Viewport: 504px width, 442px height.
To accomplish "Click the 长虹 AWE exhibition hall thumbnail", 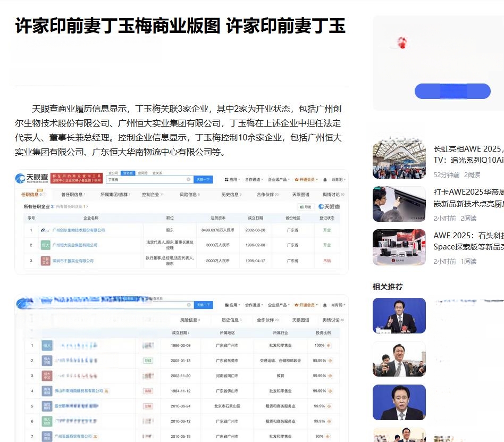I will [x=399, y=160].
